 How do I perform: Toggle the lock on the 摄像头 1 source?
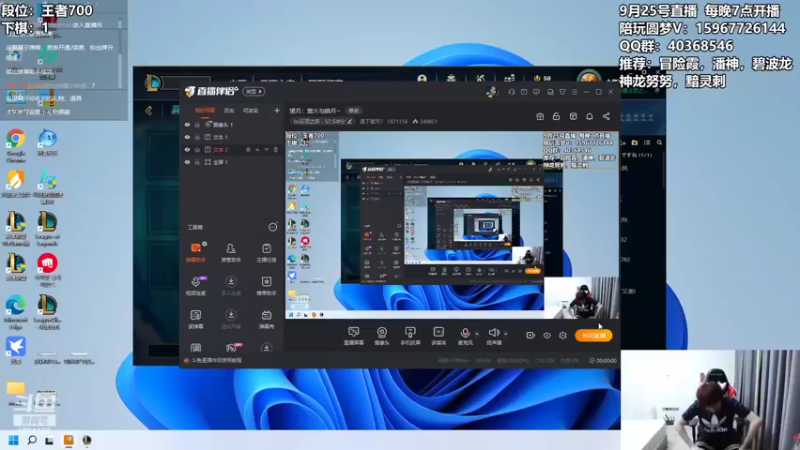point(197,124)
